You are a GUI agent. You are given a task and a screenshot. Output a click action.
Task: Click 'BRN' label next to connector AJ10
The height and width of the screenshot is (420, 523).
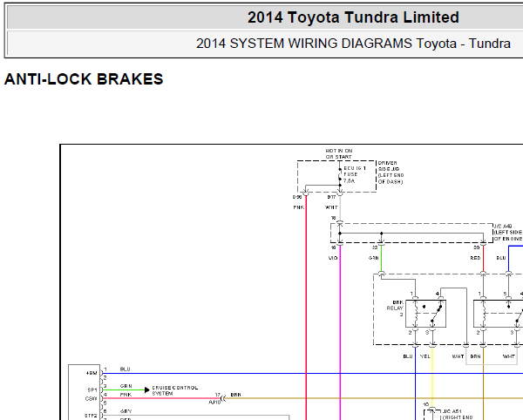tap(235, 395)
